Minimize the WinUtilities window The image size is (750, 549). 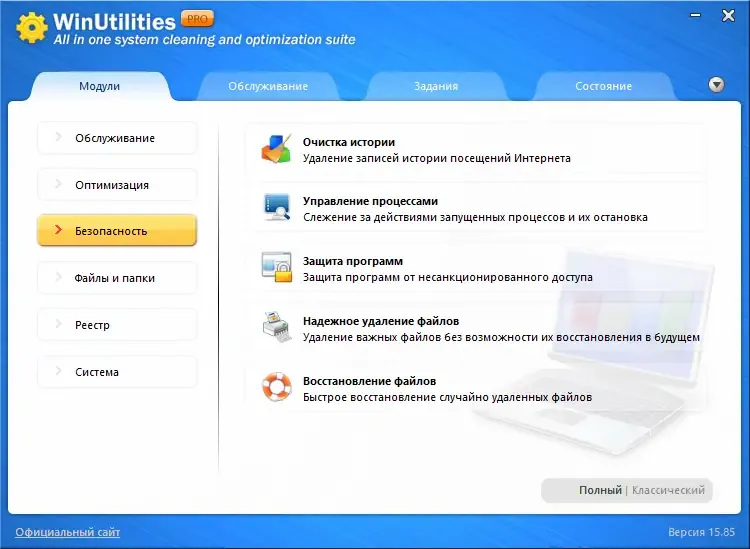[x=695, y=16]
